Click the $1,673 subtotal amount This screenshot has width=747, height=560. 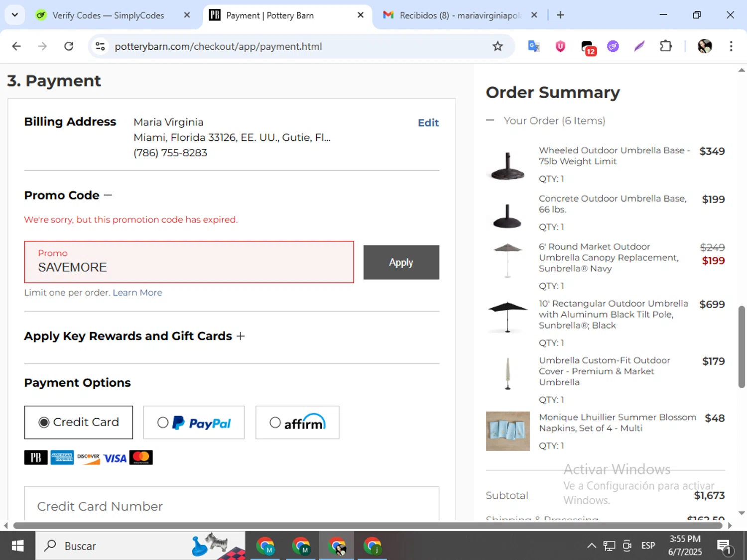[x=709, y=495]
